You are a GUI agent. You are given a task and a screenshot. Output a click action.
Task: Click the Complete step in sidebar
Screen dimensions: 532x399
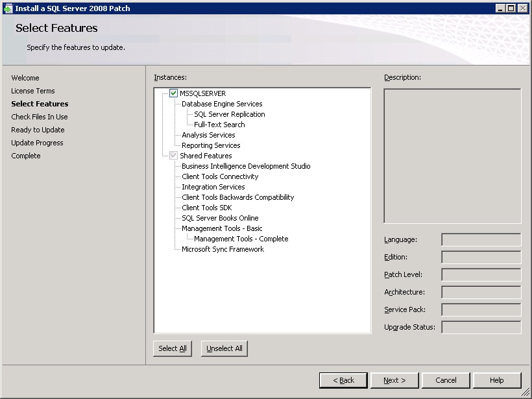26,156
